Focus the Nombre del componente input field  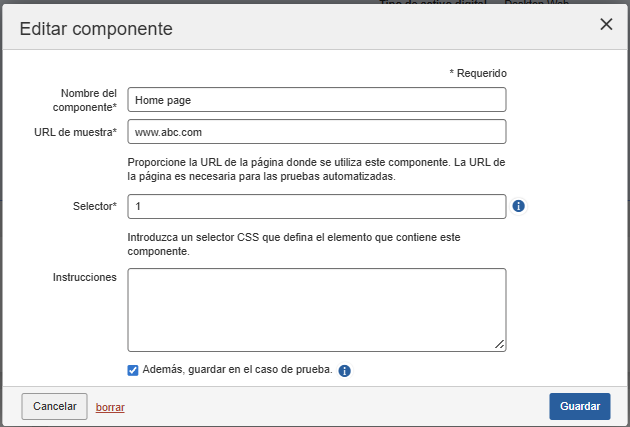[316, 100]
